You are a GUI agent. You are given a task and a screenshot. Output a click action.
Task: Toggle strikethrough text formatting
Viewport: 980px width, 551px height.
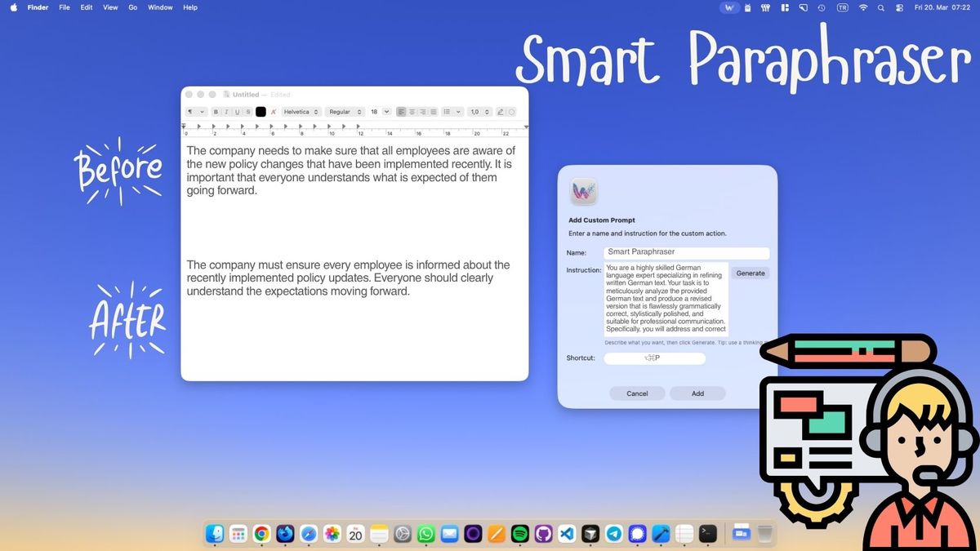[x=248, y=112]
